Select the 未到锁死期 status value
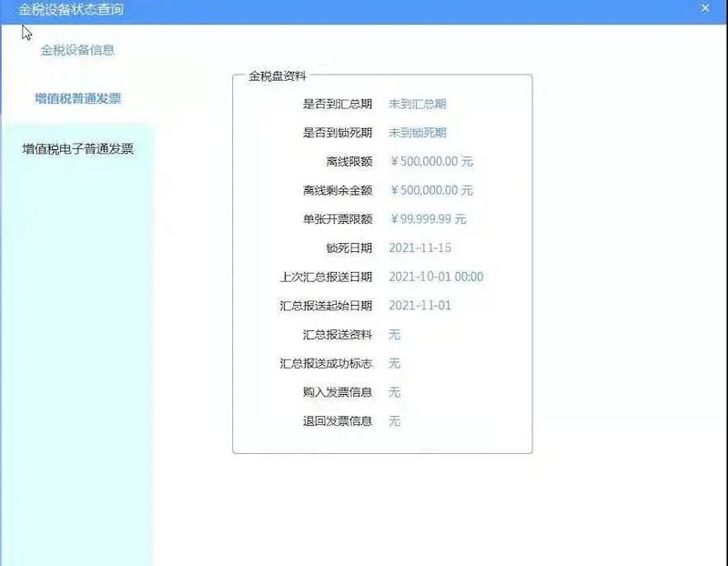The width and height of the screenshot is (728, 566). [418, 133]
